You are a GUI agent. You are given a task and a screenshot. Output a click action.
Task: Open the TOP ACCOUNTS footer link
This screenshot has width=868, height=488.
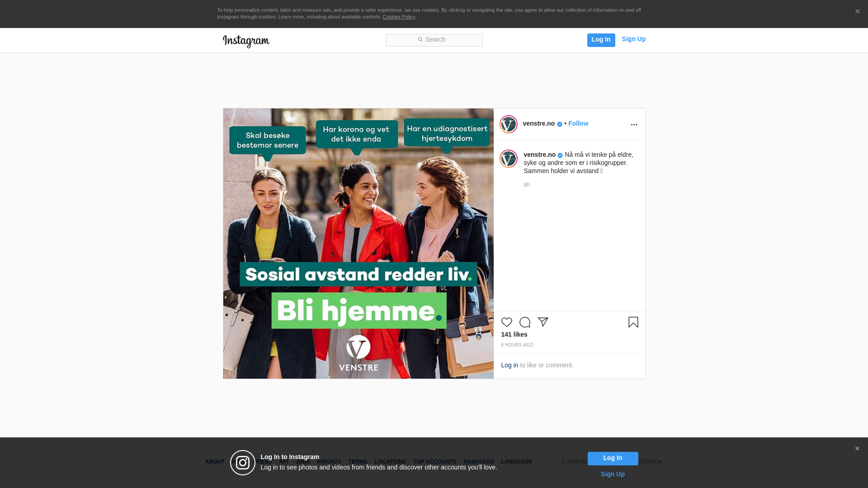pos(435,462)
